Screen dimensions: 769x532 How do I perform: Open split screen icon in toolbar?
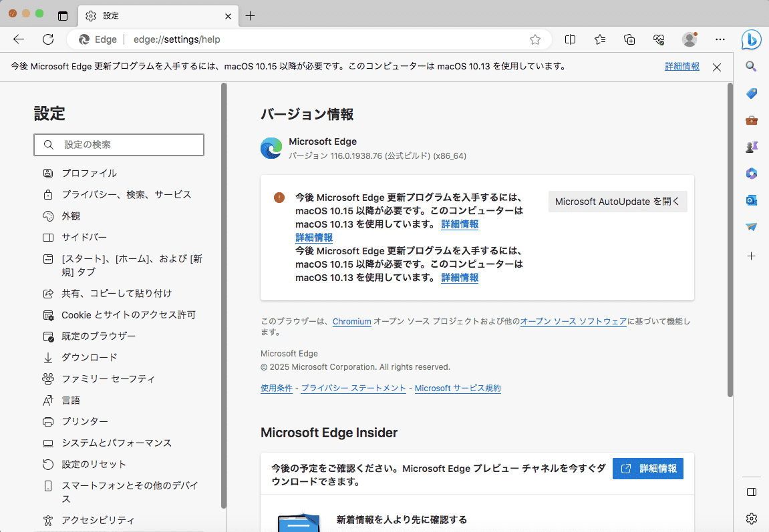(570, 39)
